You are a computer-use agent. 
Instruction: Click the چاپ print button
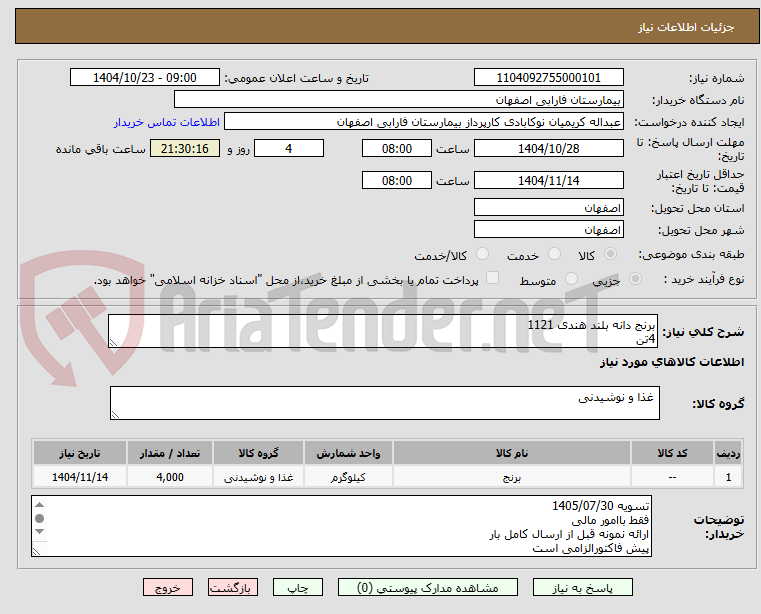click(298, 587)
